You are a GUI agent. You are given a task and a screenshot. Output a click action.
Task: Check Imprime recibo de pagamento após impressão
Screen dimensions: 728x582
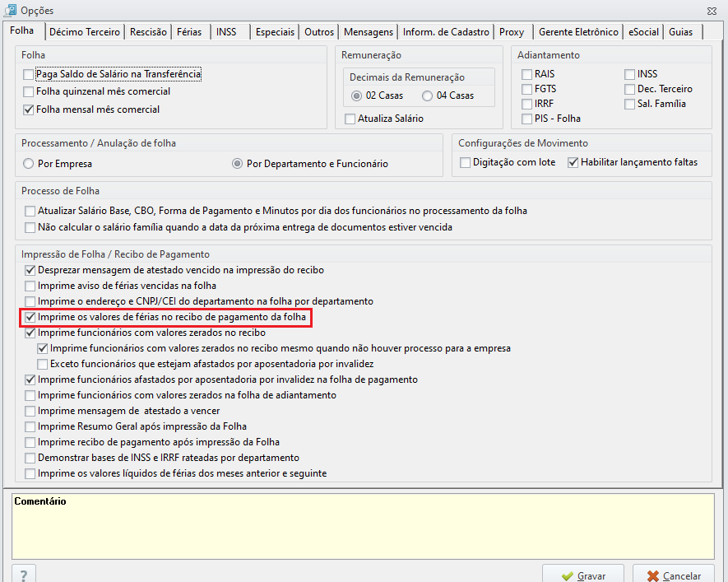pos(30,442)
